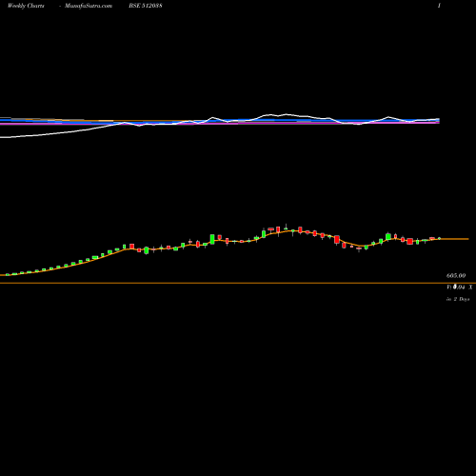Click the "Weekly Charts" title text
Screen dimensions: 476x476
pos(26,6)
